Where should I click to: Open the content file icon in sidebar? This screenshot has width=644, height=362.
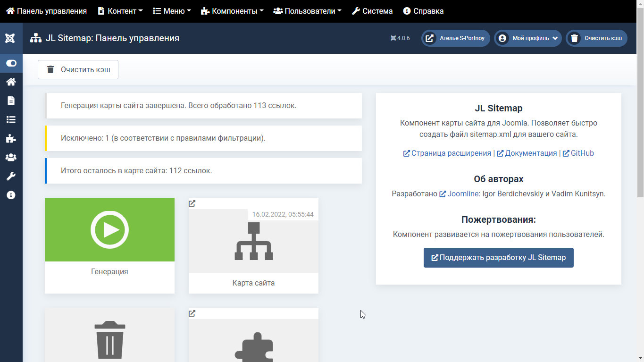point(11,101)
